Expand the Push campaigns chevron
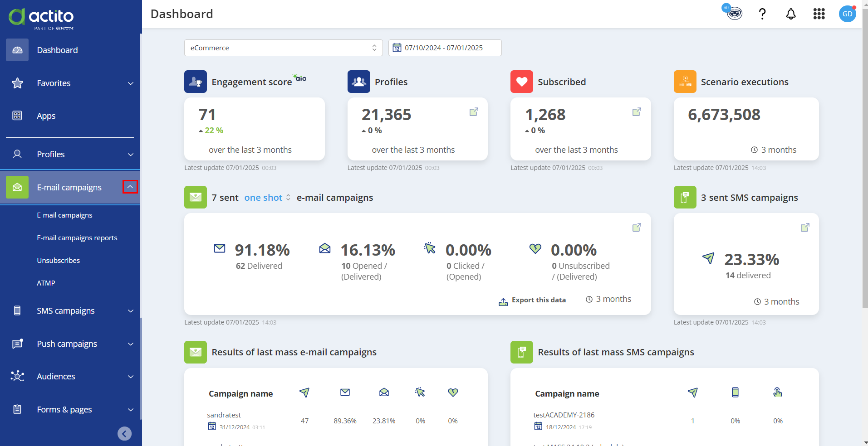The height and width of the screenshot is (446, 868). pos(131,344)
